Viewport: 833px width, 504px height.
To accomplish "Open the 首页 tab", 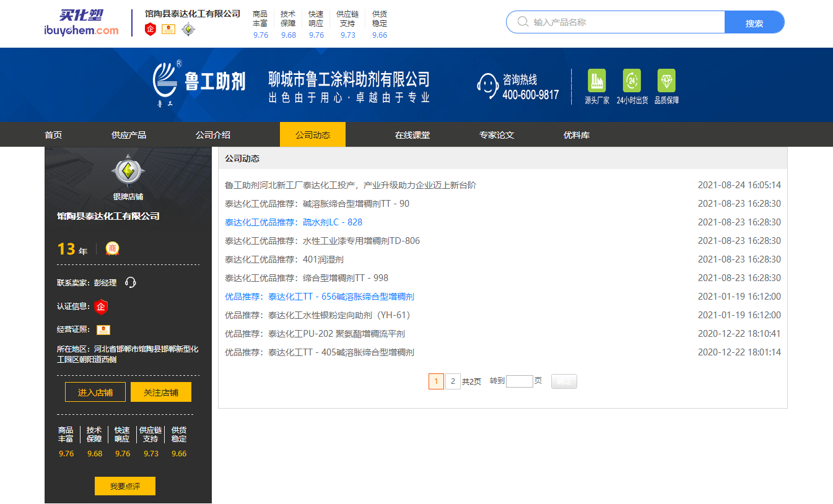I will coord(53,135).
